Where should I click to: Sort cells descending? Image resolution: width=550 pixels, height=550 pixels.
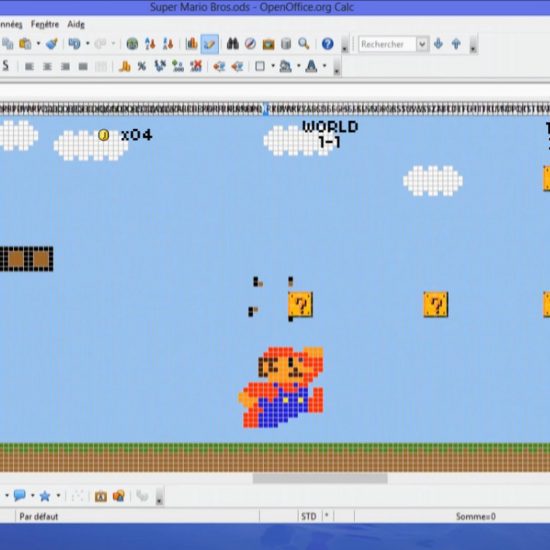168,44
